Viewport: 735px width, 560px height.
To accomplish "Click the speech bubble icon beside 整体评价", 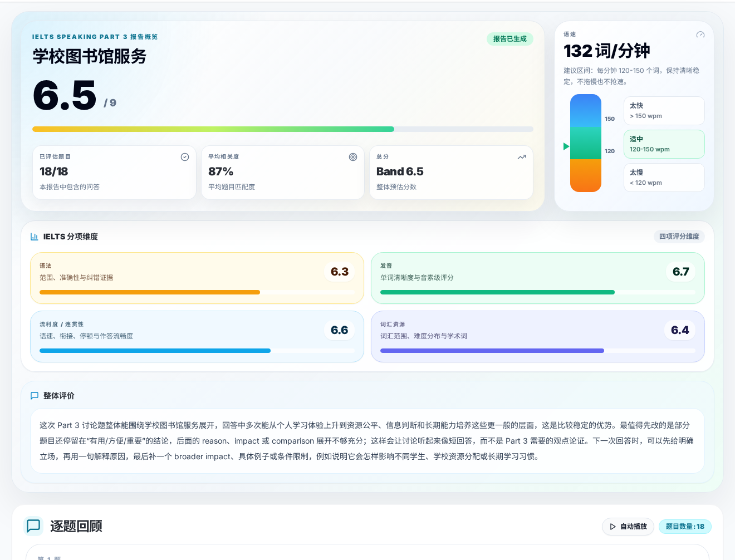I will click(35, 396).
